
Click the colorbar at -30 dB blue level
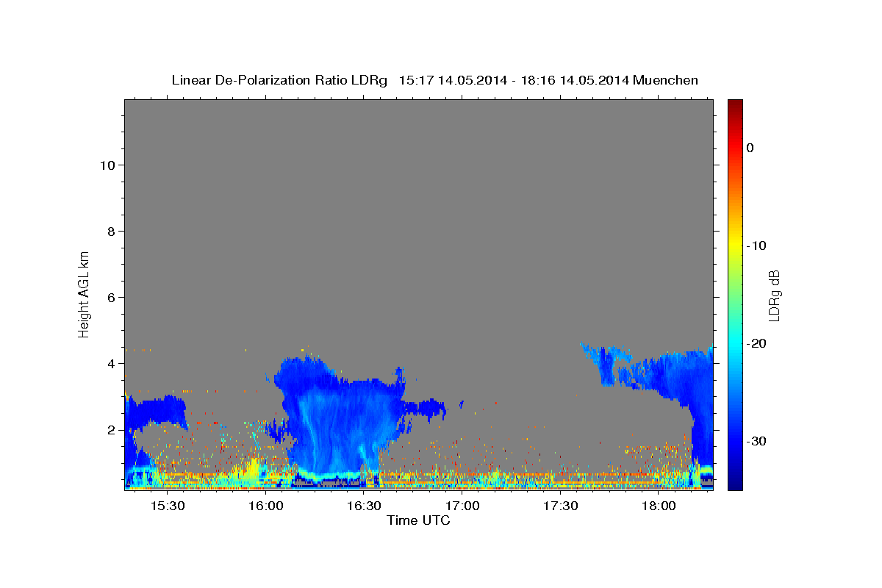(735, 441)
